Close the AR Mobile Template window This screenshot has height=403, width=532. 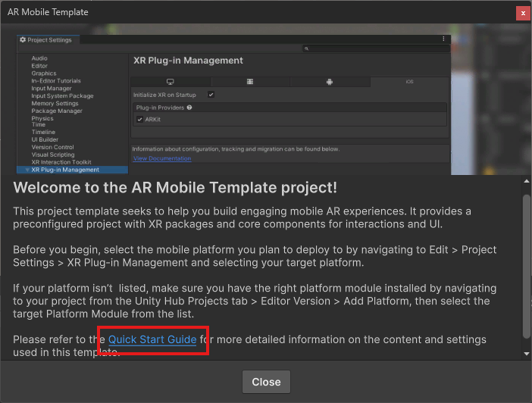[523, 13]
